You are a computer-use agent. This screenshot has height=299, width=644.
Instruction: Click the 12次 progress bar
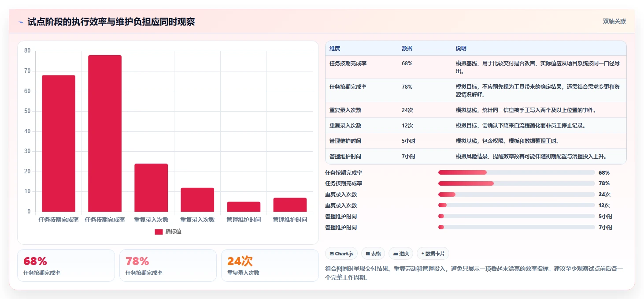pos(516,205)
